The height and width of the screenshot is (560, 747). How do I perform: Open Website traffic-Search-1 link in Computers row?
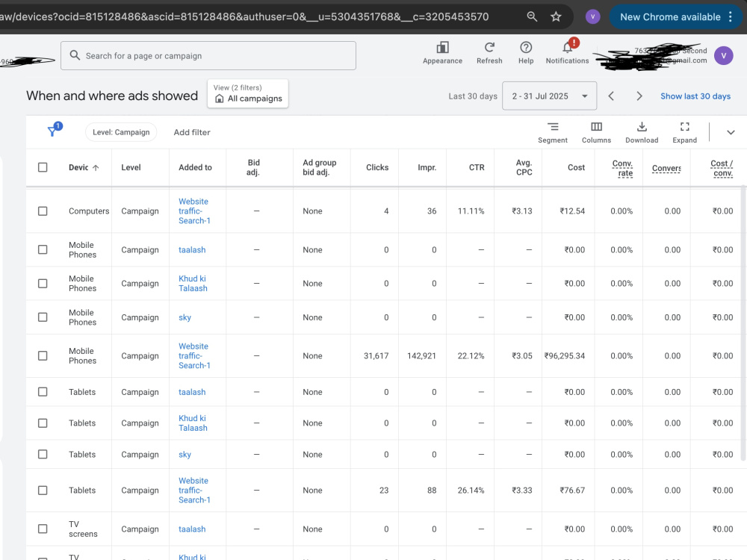point(194,211)
